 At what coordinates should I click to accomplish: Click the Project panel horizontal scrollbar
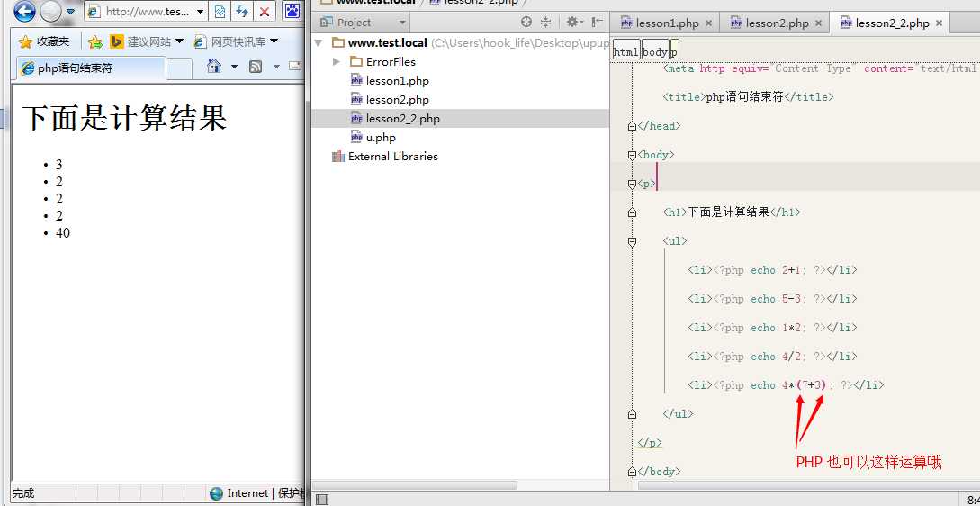[x=414, y=485]
